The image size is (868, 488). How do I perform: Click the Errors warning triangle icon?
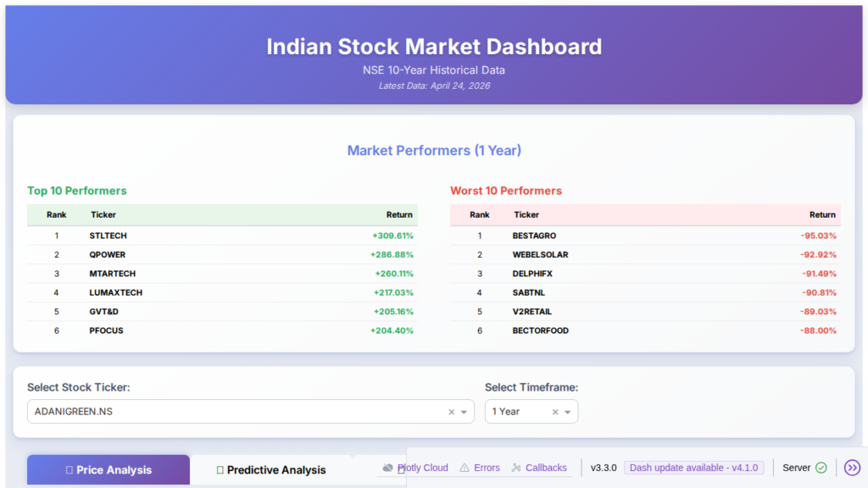[x=465, y=468]
